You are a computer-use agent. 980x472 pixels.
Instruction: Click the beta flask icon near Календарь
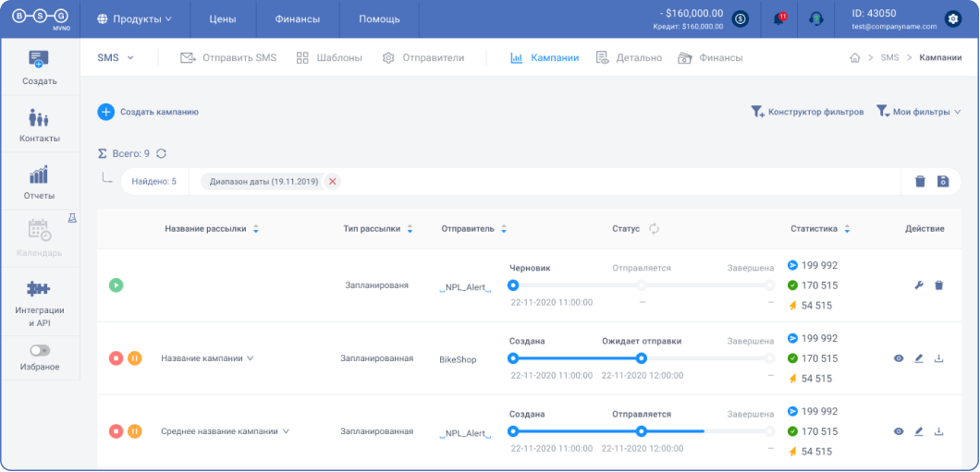pos(72,217)
